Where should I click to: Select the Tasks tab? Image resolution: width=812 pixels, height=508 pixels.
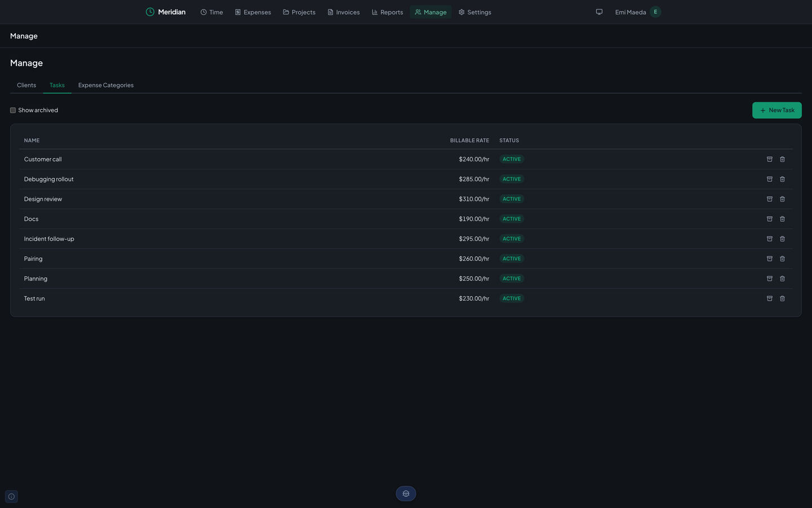click(x=57, y=85)
